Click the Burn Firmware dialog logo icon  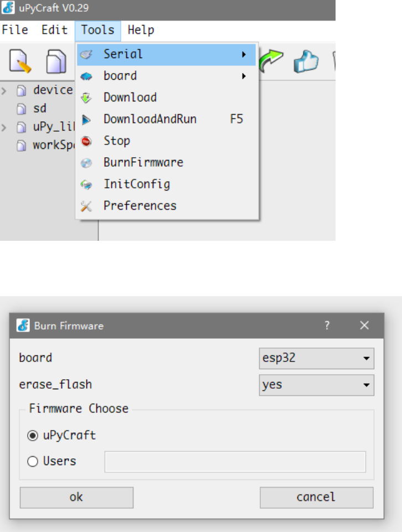[x=23, y=326]
